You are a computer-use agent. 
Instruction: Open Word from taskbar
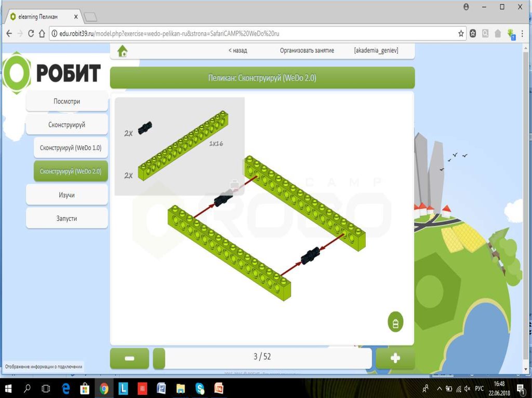pos(161,389)
